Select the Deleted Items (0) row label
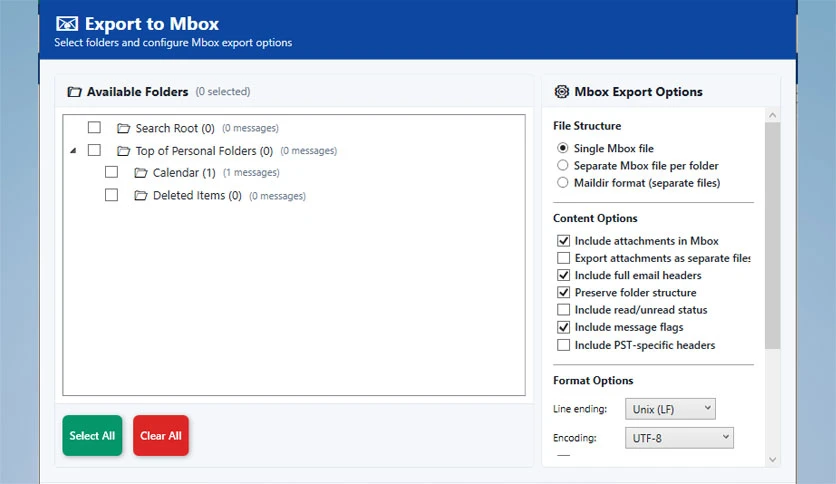This screenshot has height=484, width=836. tap(197, 196)
